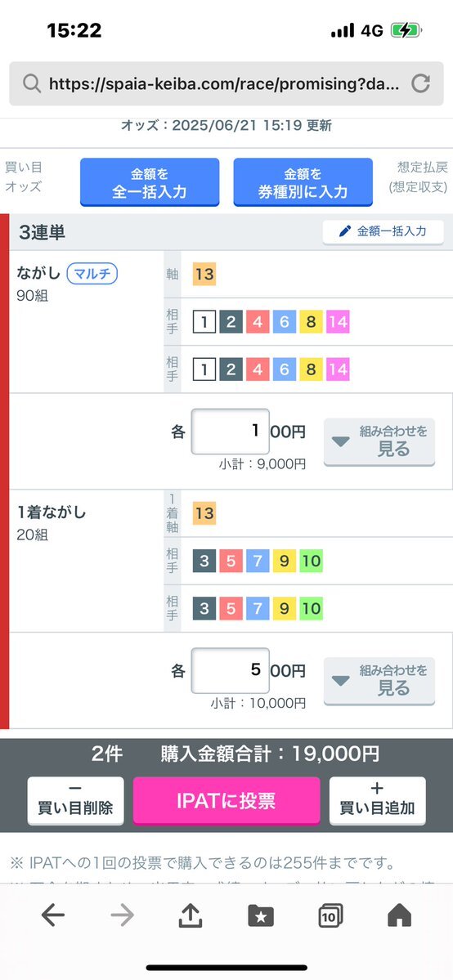Tap the 買い目削除 minus button
The height and width of the screenshot is (980, 453).
(76, 801)
